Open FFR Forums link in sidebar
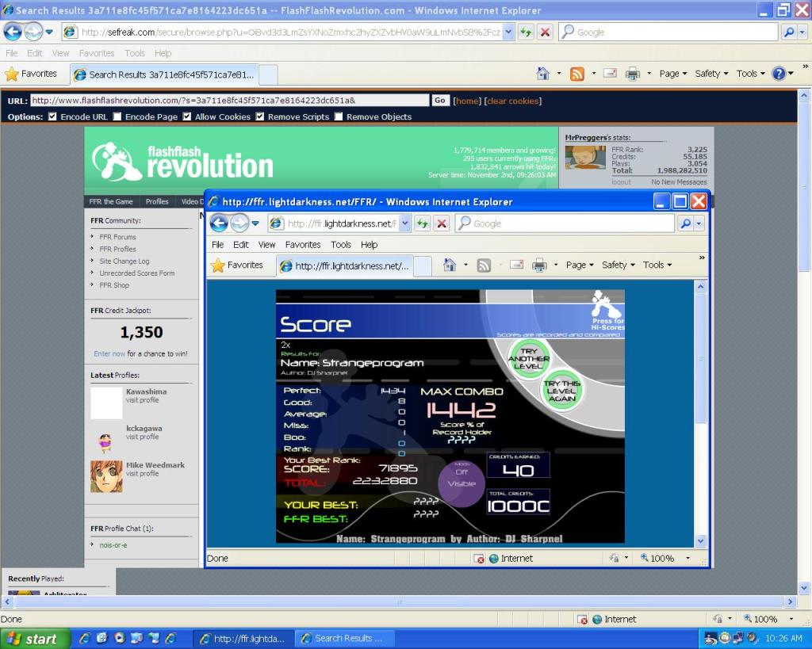The height and width of the screenshot is (649, 812). [117, 237]
